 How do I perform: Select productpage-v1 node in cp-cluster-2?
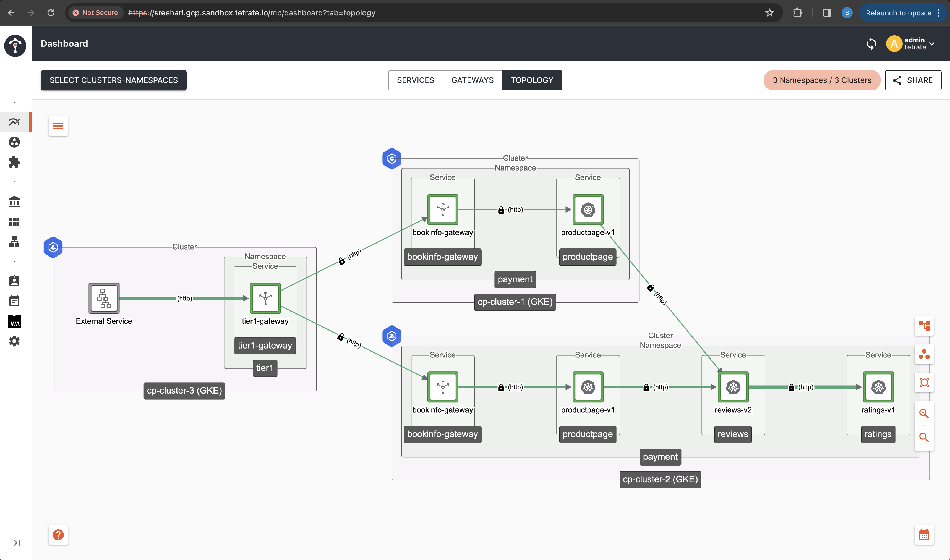coord(588,387)
